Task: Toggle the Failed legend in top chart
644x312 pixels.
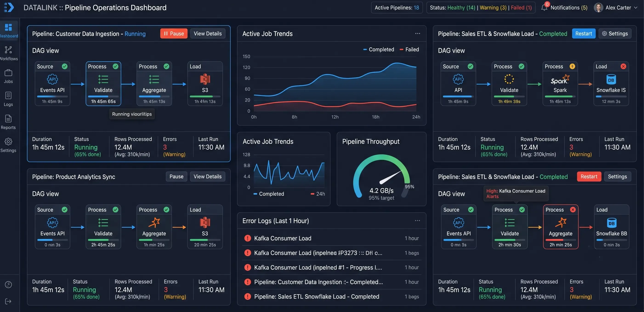Action: click(x=409, y=49)
